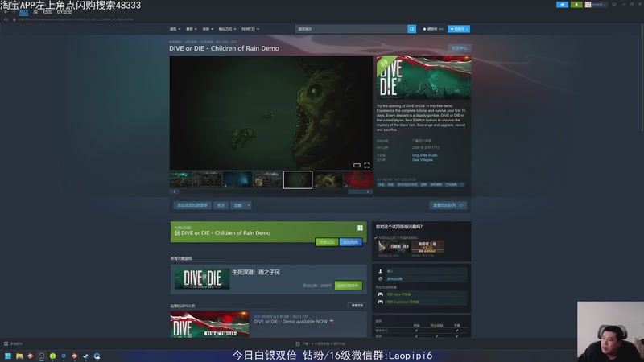
Task: Open the third store nav dropdown menu
Action: (208, 29)
